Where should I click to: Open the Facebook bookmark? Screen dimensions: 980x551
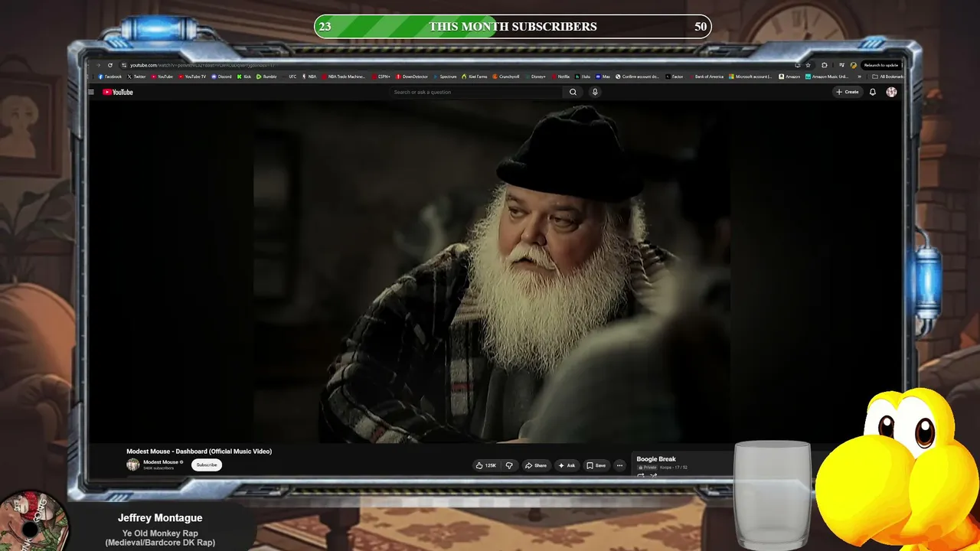click(x=110, y=77)
